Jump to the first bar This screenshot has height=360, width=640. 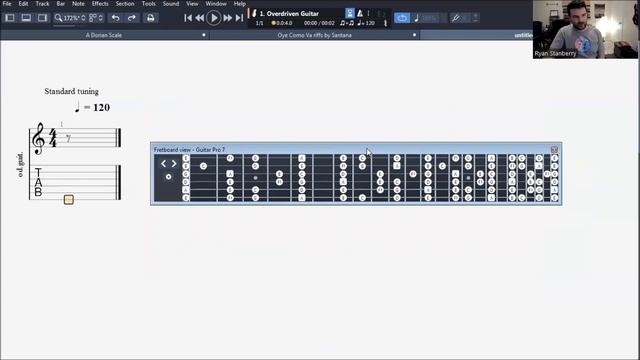click(188, 18)
